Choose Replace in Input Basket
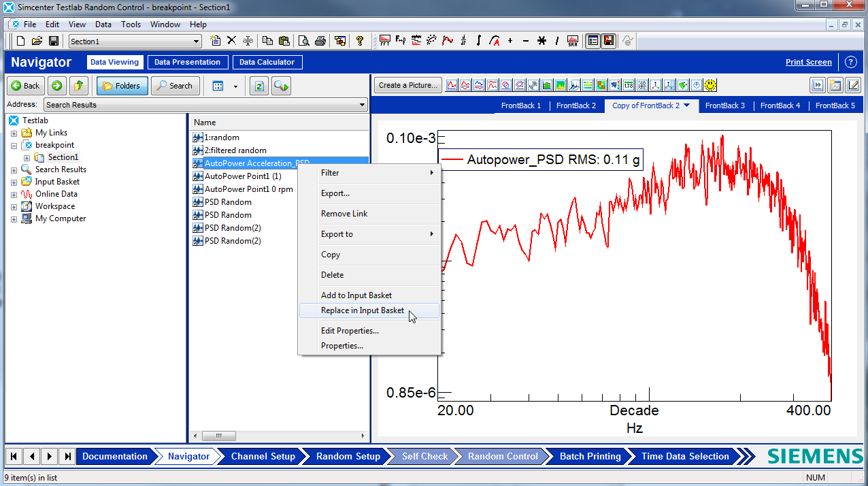 pos(362,310)
